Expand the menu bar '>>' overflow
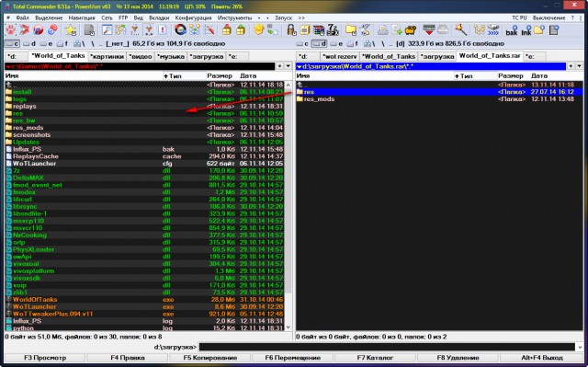The image size is (588, 367). [301, 17]
